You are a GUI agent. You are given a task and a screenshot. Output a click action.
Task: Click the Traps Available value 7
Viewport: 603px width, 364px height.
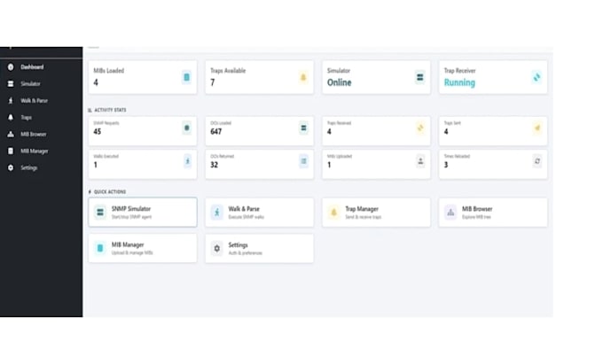(213, 82)
